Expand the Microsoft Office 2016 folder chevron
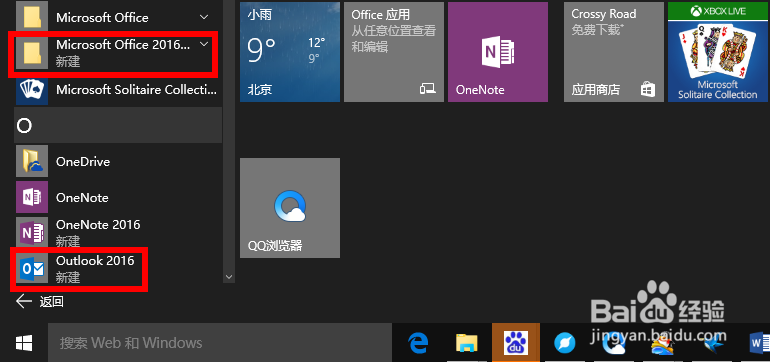This screenshot has width=770, height=362. point(204,44)
